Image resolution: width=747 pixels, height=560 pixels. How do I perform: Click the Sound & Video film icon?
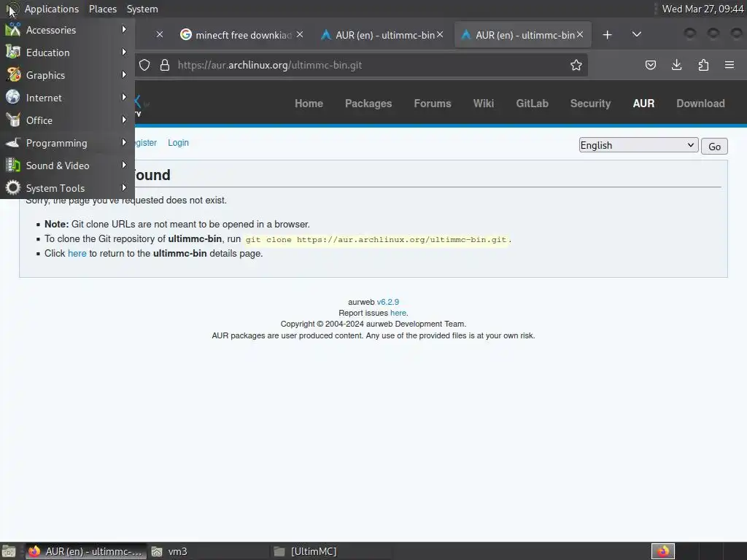[13, 166]
